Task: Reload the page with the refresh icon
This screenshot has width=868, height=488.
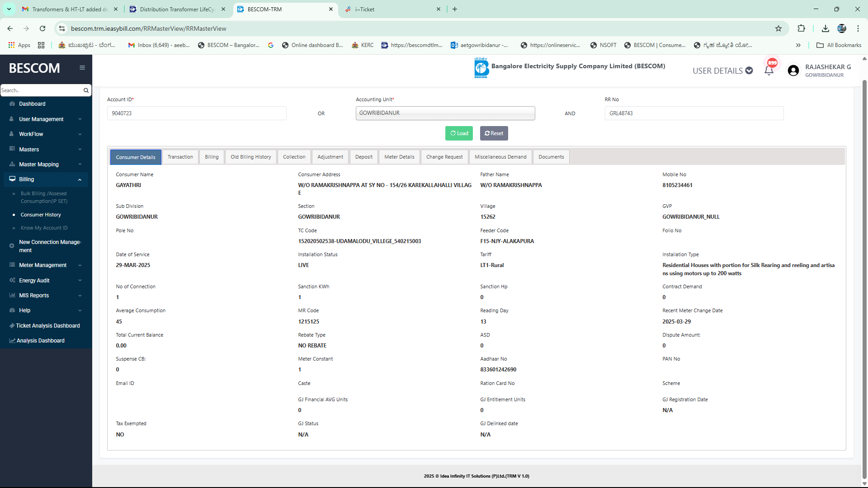Action: point(42,28)
